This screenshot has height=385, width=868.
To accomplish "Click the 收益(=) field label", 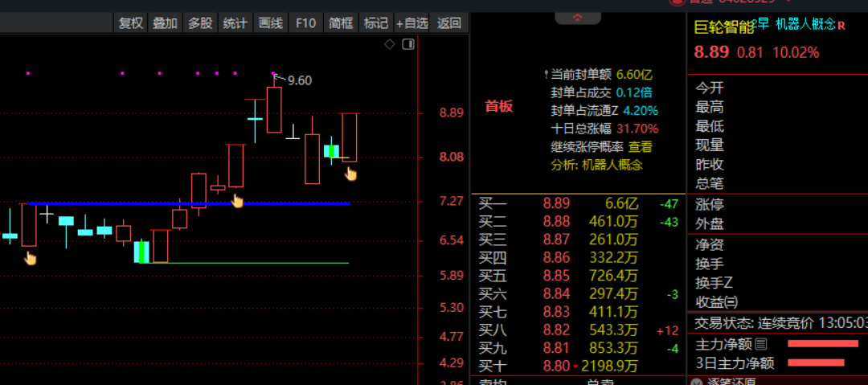I will 717,302.
